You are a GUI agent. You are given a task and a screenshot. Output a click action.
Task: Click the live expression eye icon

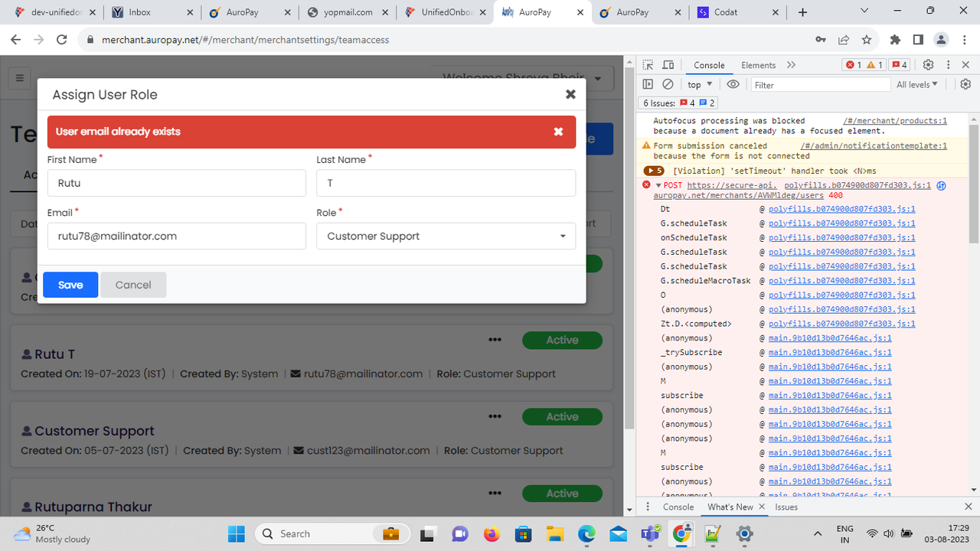tap(733, 84)
